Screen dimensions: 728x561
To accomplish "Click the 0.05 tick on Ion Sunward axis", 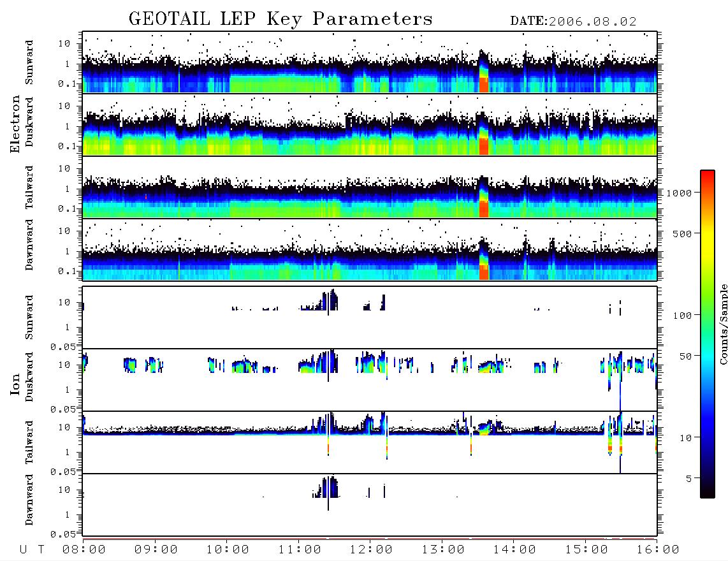I will pyautogui.click(x=63, y=347).
